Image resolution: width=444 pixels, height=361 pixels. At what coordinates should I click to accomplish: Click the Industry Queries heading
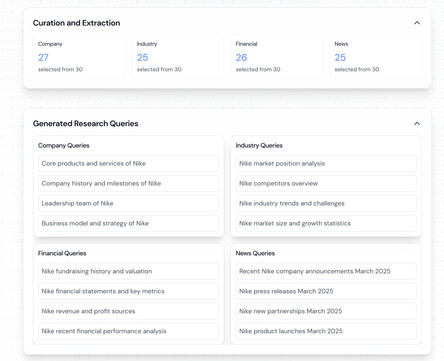coord(259,146)
